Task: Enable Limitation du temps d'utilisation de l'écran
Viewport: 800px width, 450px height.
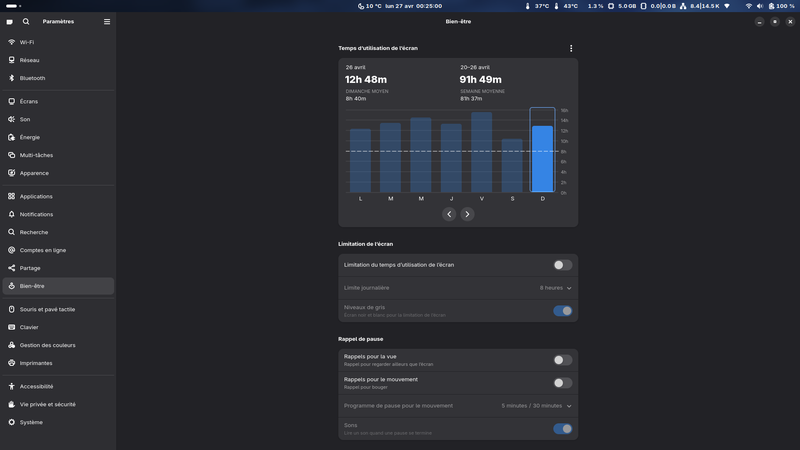Action: (563, 265)
